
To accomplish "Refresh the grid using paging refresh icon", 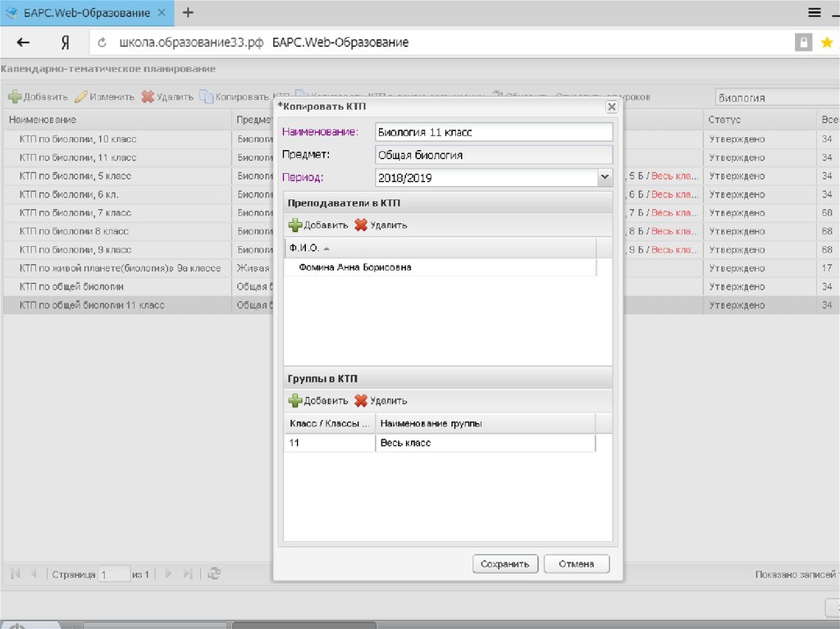I will point(214,574).
